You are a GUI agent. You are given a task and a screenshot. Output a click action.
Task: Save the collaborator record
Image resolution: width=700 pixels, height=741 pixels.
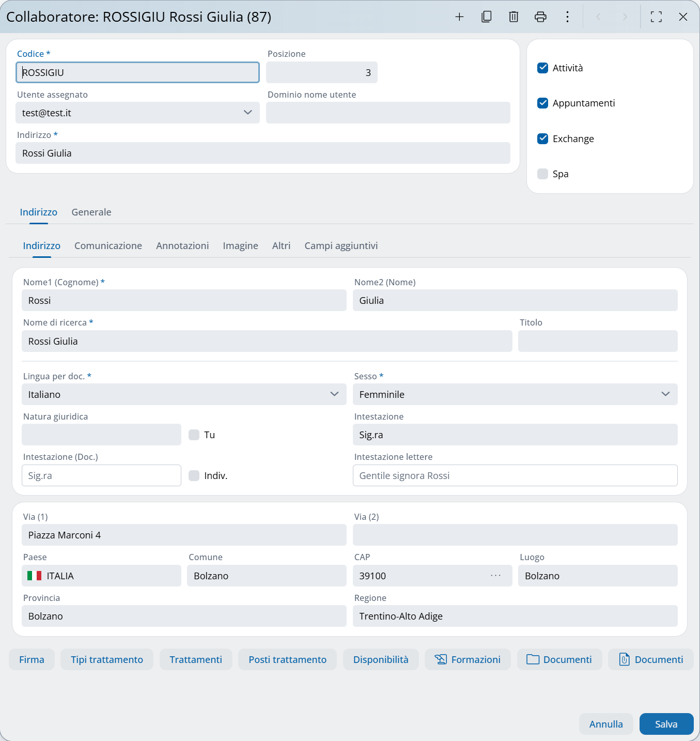pos(666,724)
